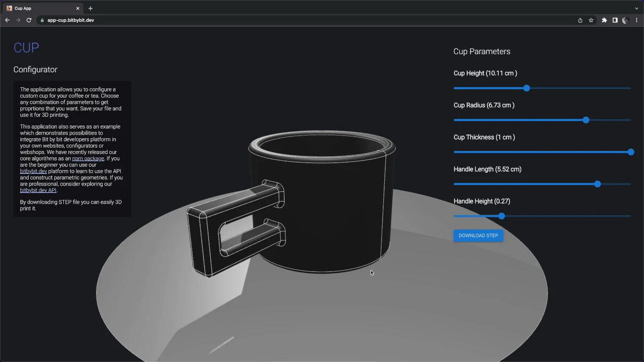Open the extensions puzzle icon
This screenshot has height=362, width=644.
pyautogui.click(x=604, y=20)
